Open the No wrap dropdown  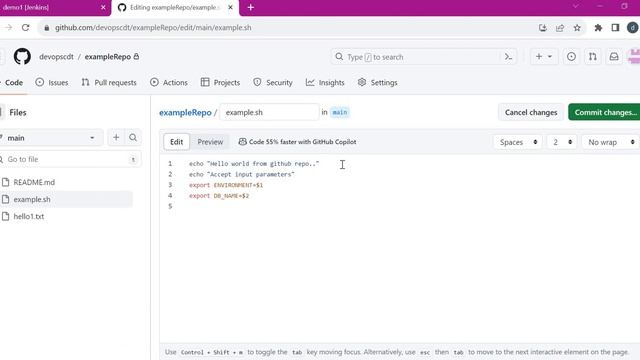click(611, 142)
